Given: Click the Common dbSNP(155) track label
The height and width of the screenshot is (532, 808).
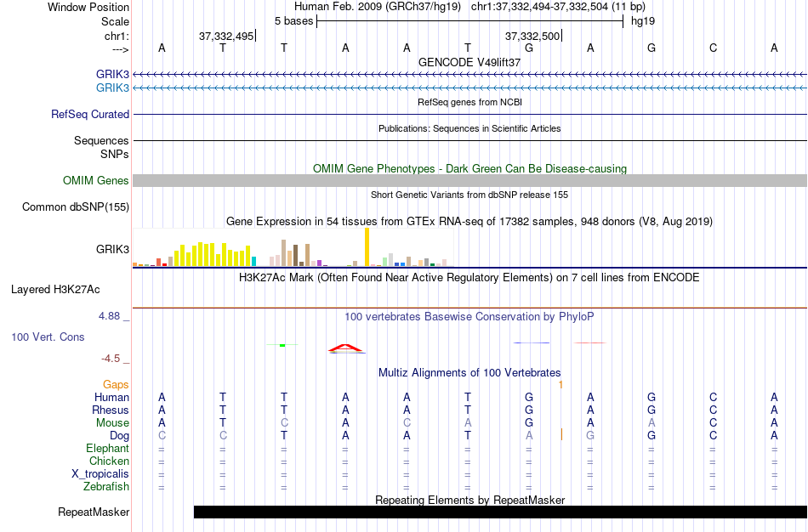Looking at the screenshot, I should [76, 207].
